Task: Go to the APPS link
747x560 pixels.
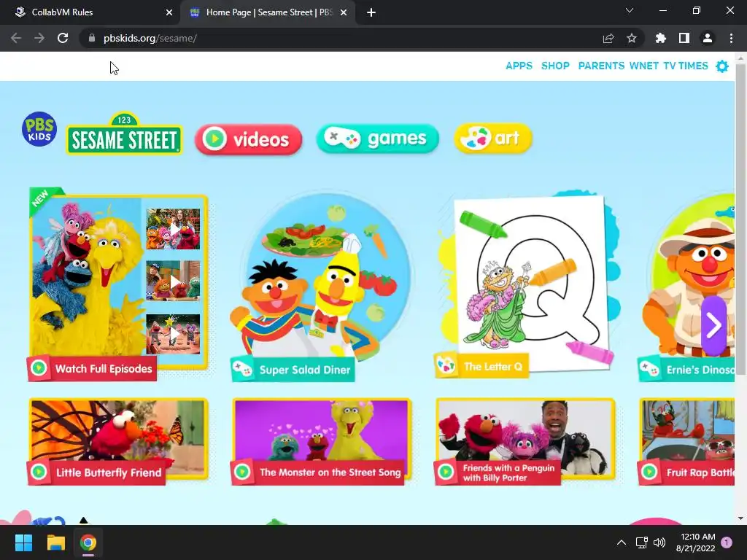Action: [x=519, y=66]
